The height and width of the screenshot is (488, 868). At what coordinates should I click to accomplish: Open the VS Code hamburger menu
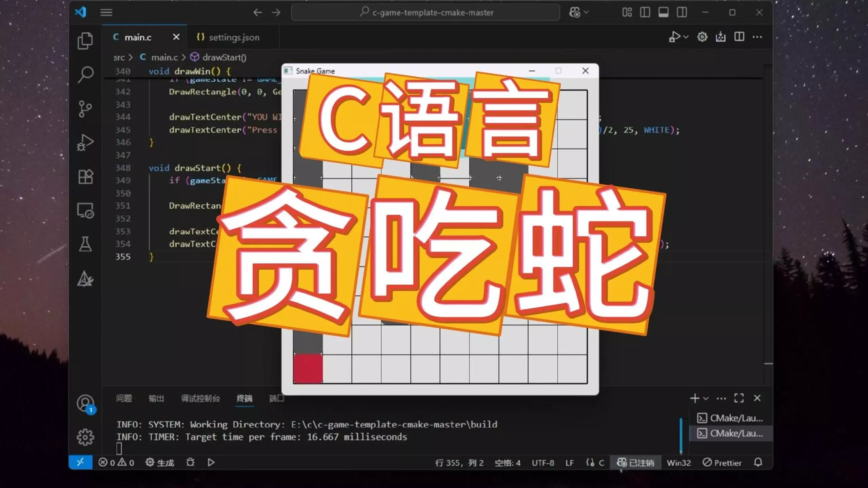coord(106,13)
